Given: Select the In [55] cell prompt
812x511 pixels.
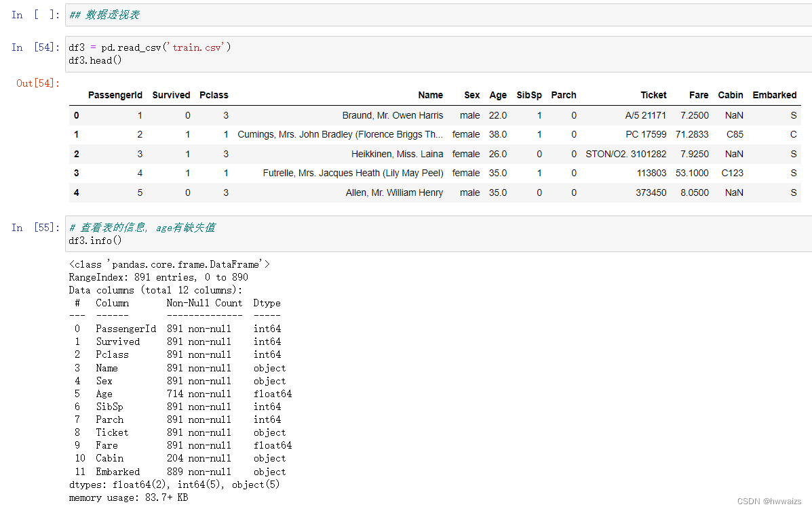Looking at the screenshot, I should 35,228.
